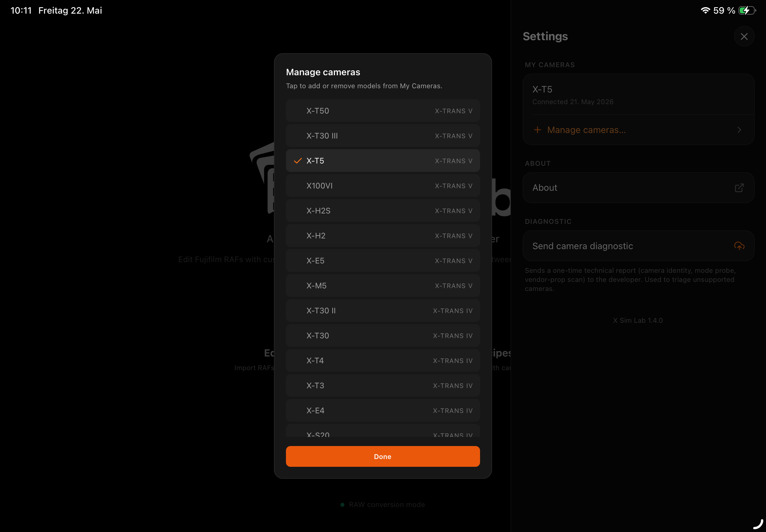
Task: Add X-T50 to My Cameras
Action: [383, 111]
